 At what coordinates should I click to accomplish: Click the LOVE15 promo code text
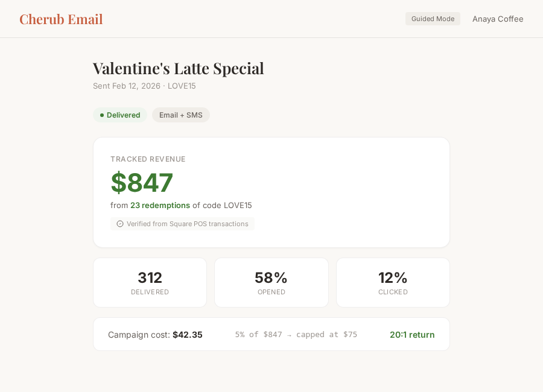click(x=182, y=86)
